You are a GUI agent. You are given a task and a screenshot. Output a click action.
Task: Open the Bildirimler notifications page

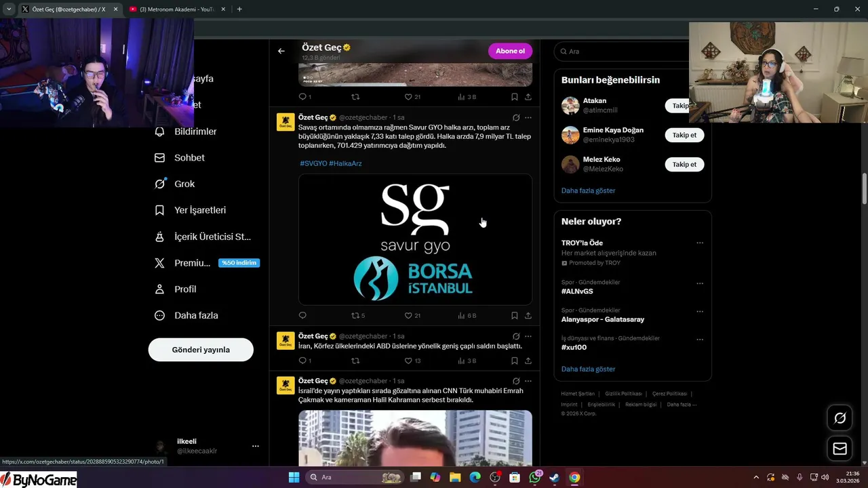point(186,131)
